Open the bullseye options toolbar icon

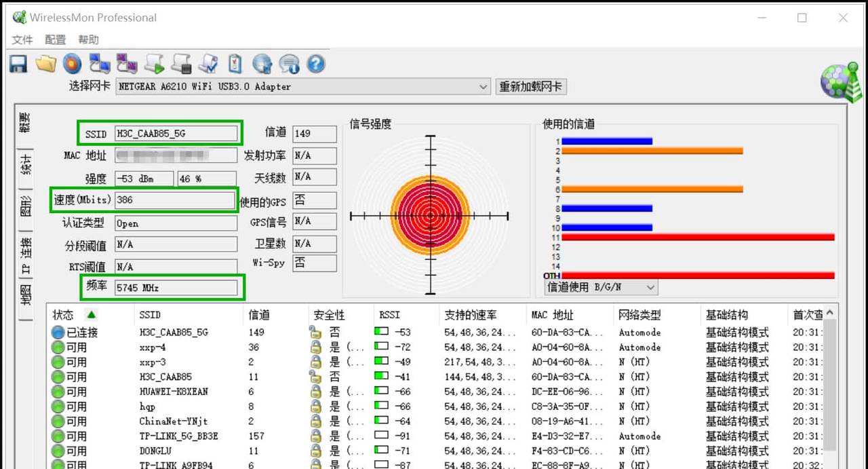pos(73,63)
